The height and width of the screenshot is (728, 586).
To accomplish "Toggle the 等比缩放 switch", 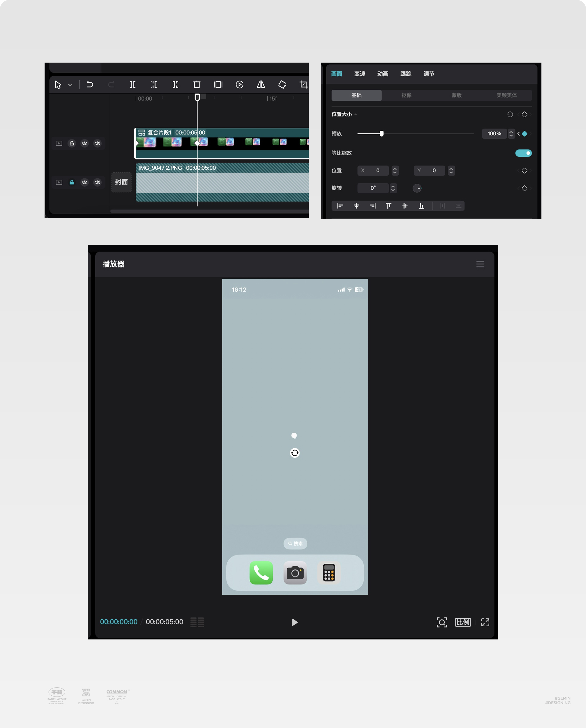I will click(x=523, y=153).
